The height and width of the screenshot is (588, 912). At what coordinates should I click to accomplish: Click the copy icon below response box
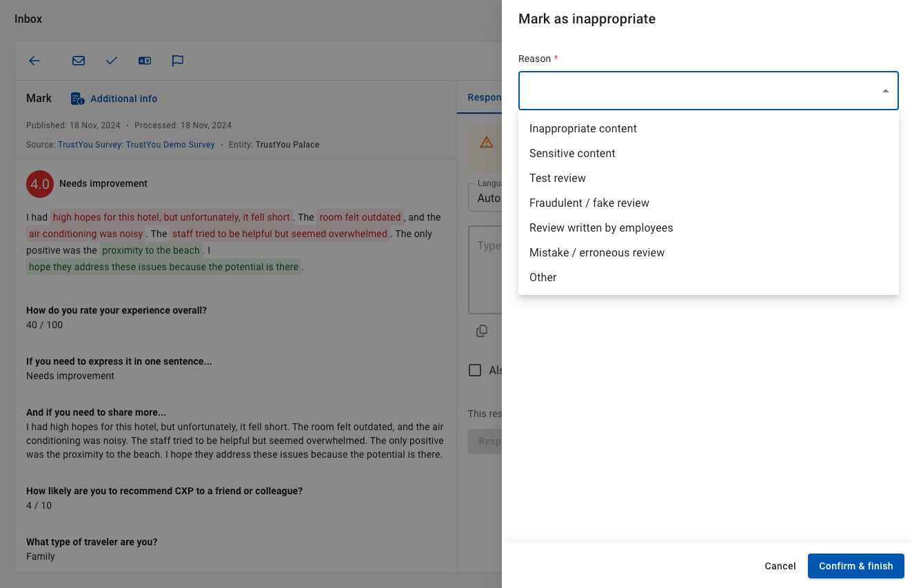pyautogui.click(x=482, y=331)
